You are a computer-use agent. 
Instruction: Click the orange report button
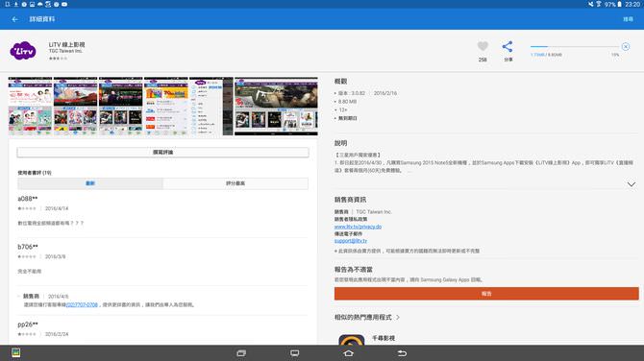[486, 294]
